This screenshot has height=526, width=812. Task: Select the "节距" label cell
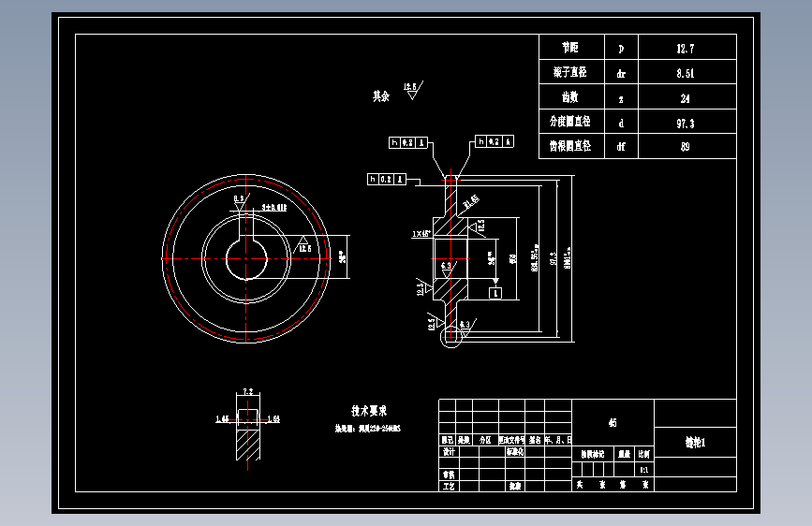[570, 48]
